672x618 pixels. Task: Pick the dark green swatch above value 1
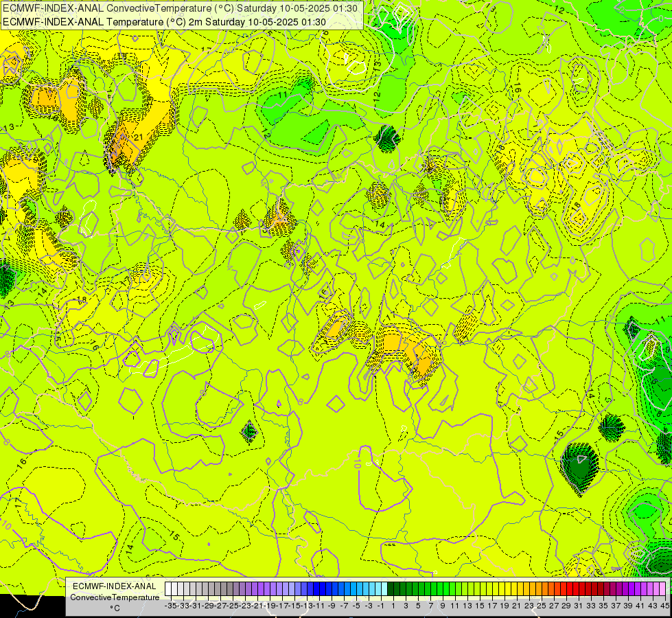(x=391, y=588)
